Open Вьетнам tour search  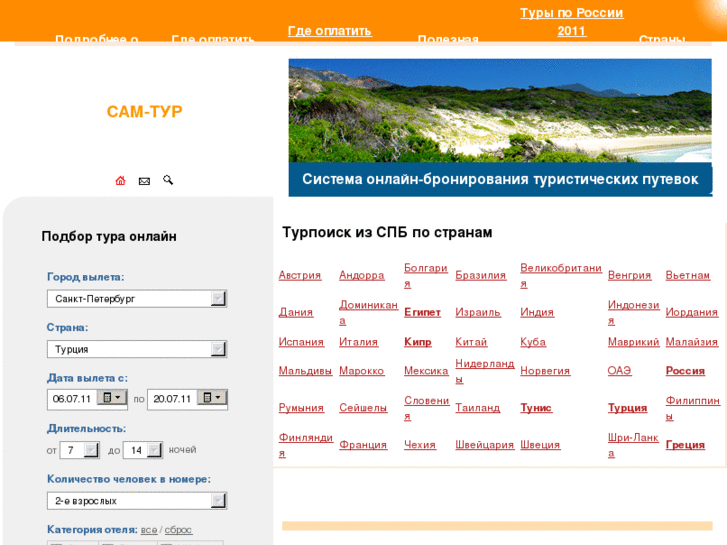688,275
